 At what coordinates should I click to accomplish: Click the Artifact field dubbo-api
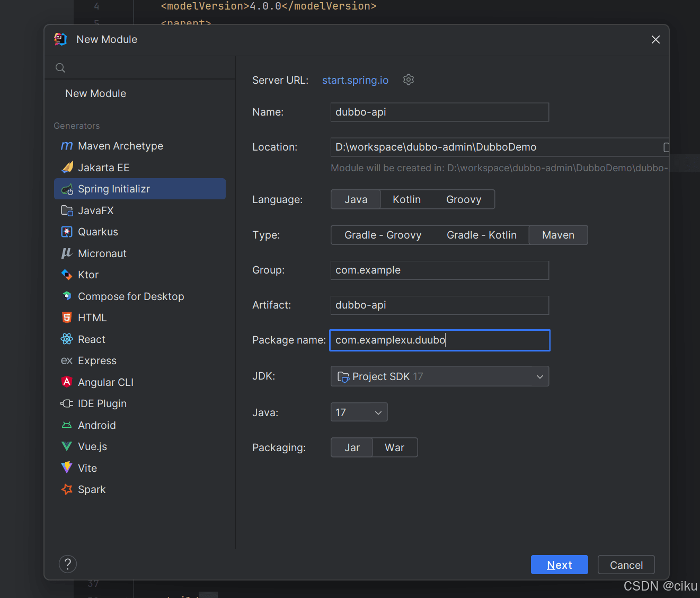pyautogui.click(x=440, y=305)
